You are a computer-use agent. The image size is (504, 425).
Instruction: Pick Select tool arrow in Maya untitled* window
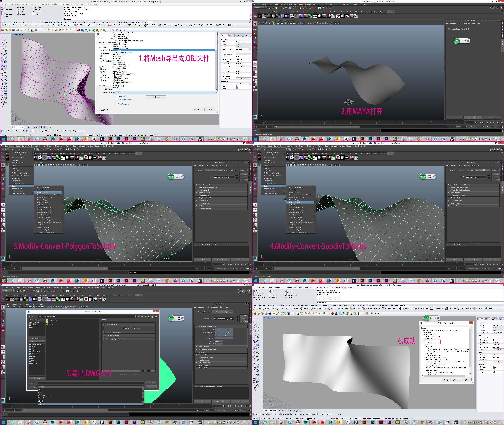point(255,24)
